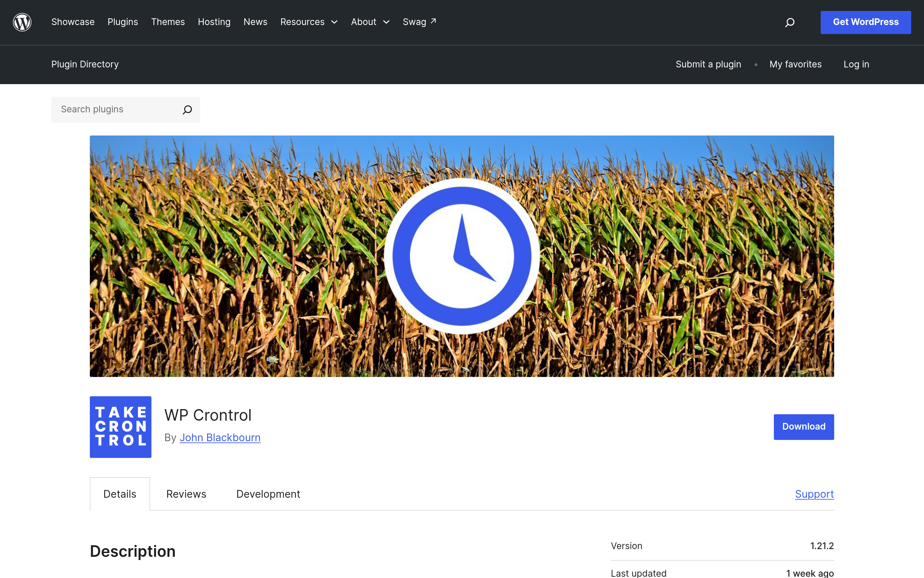924x578 pixels.
Task: Expand the Resources dropdown menu
Action: point(309,22)
